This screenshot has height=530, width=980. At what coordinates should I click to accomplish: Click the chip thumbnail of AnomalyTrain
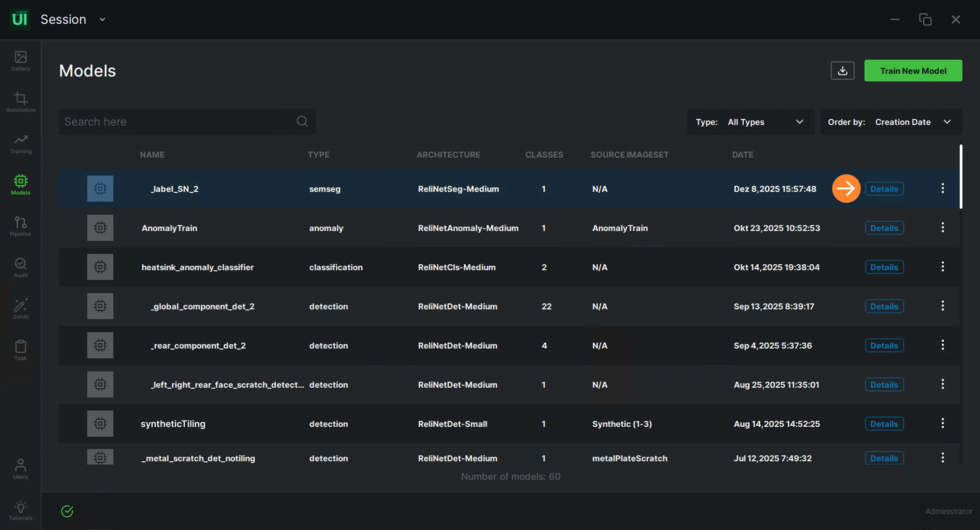tap(100, 228)
